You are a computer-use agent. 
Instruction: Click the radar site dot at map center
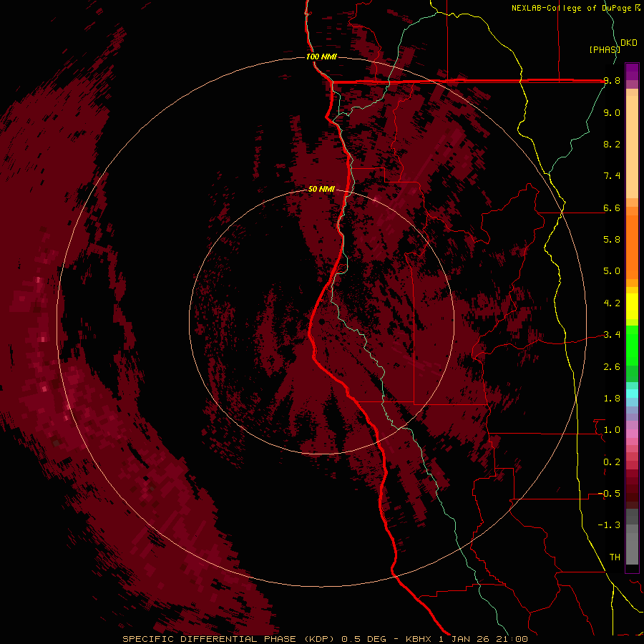pyautogui.click(x=322, y=321)
